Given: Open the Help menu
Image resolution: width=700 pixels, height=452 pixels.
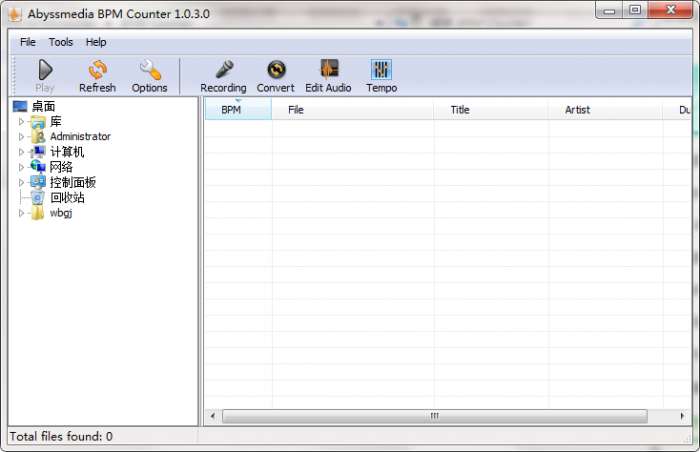Looking at the screenshot, I should [96, 42].
